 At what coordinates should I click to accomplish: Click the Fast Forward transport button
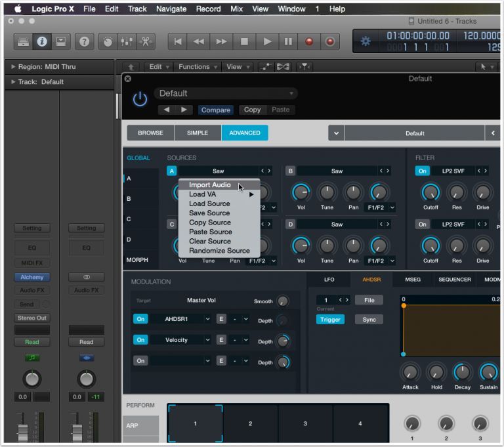coord(221,41)
